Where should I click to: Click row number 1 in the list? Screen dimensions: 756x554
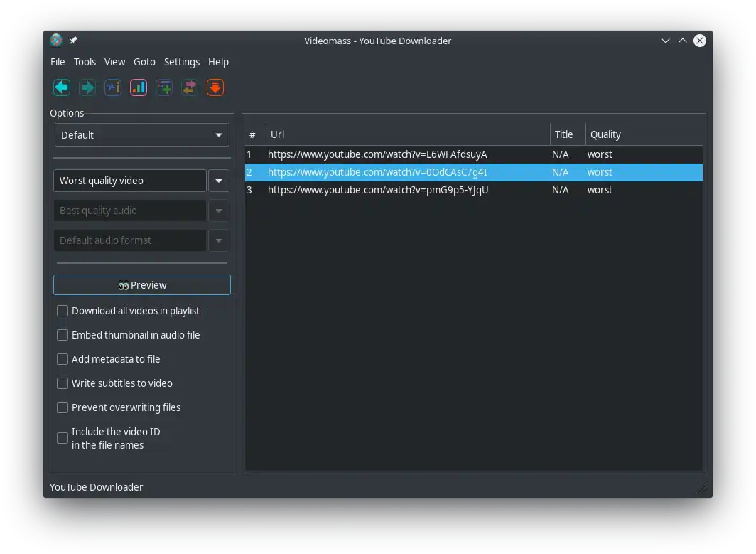click(x=249, y=154)
